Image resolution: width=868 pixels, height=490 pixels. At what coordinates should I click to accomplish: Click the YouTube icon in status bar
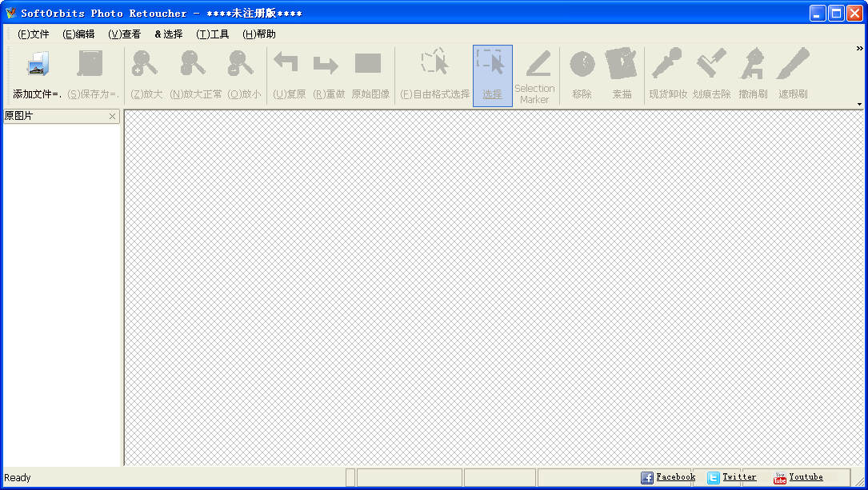[x=780, y=478]
